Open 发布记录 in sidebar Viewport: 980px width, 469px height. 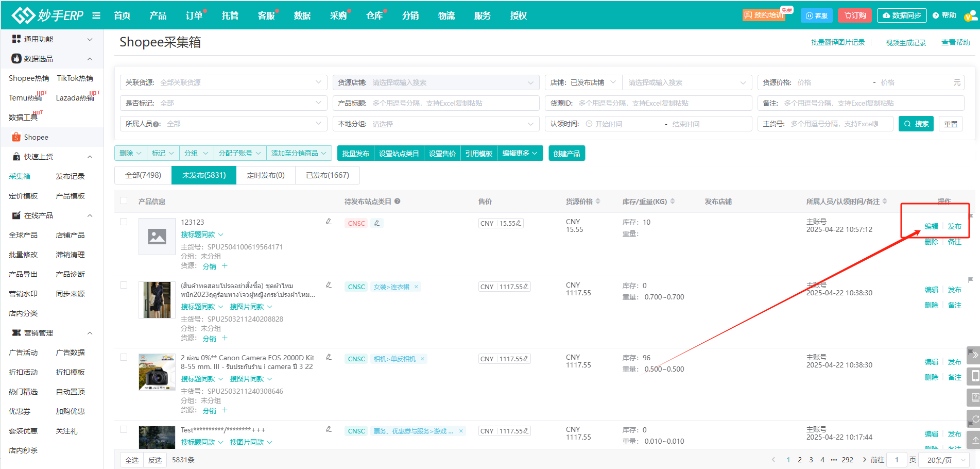(70, 176)
